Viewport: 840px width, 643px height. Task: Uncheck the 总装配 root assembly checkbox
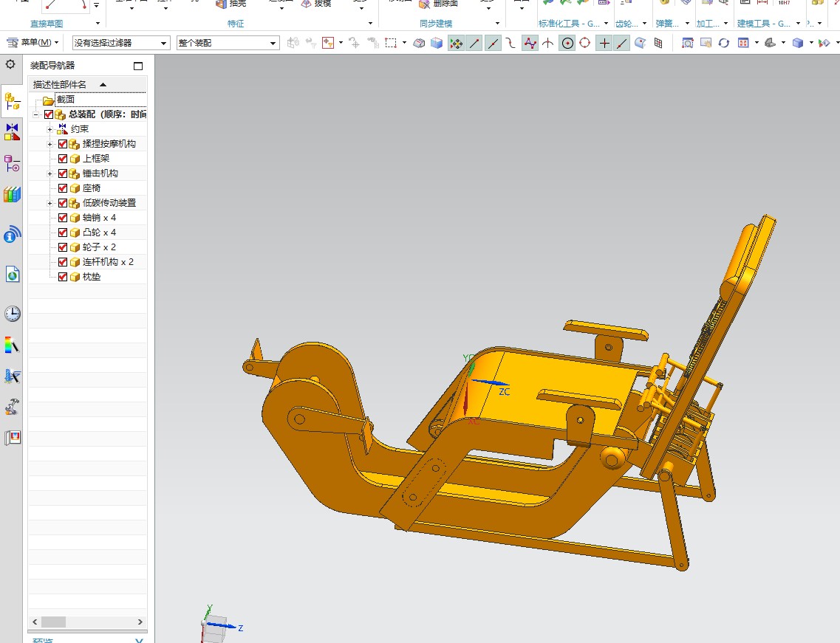pyautogui.click(x=49, y=114)
